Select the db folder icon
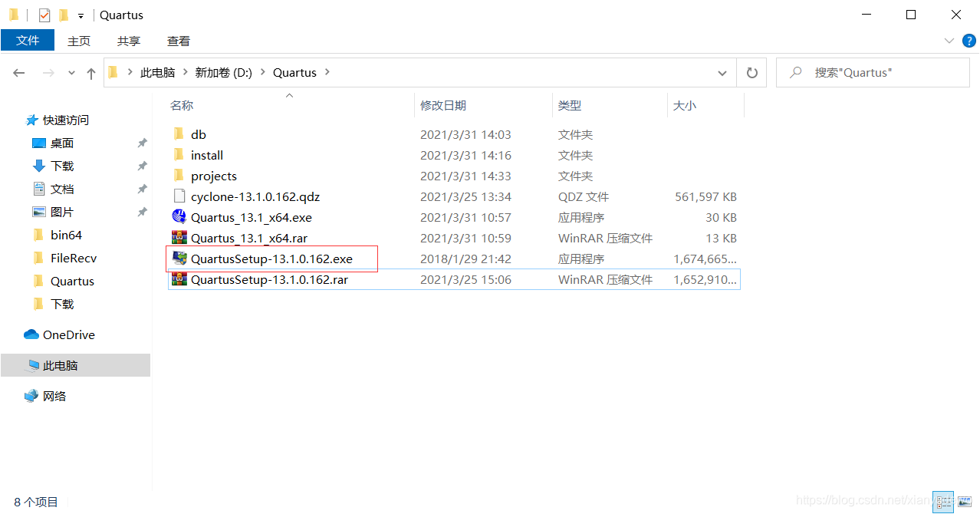The image size is (980, 514). tap(179, 134)
